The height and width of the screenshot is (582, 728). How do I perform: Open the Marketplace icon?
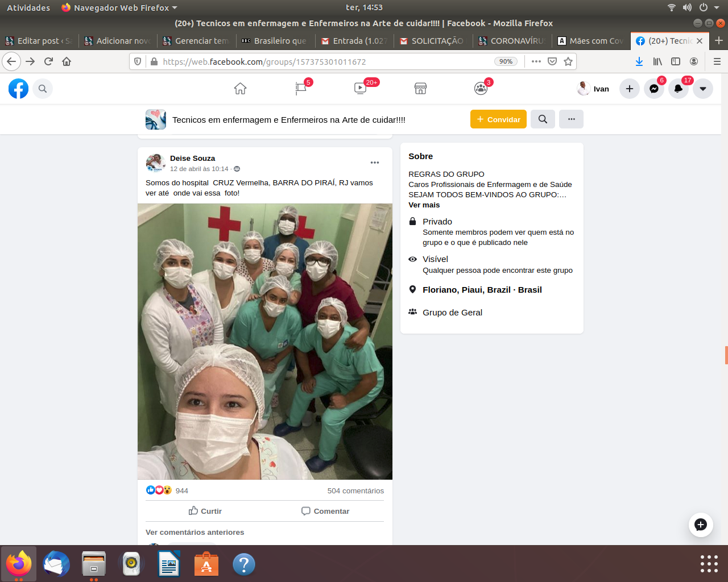pos(420,89)
